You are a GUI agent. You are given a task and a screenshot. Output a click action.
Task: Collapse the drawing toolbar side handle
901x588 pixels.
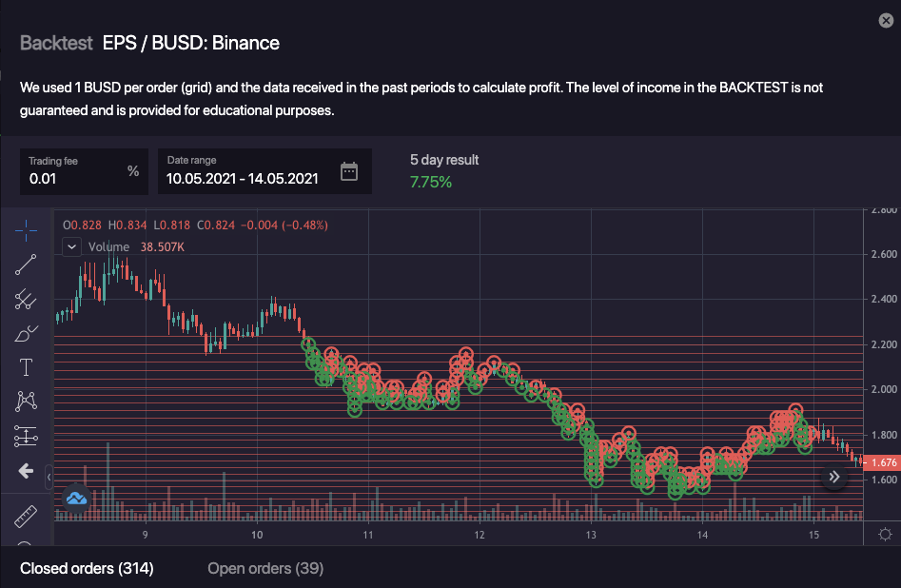[49, 478]
